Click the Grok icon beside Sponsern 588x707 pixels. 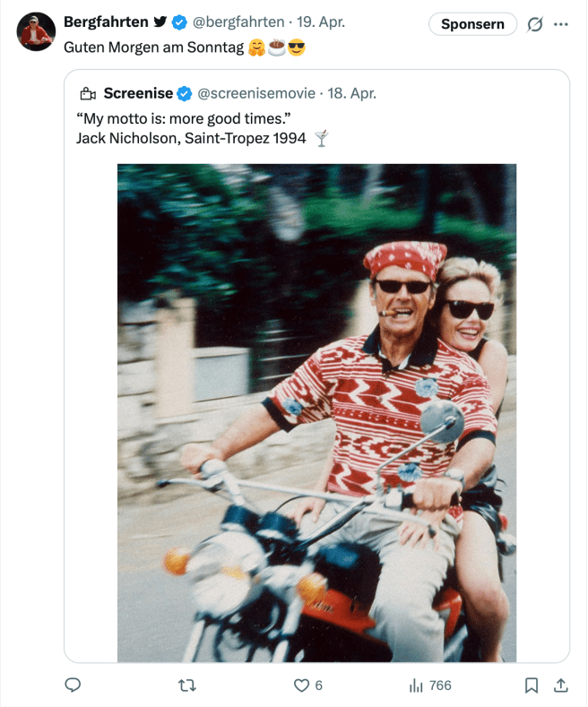(535, 24)
